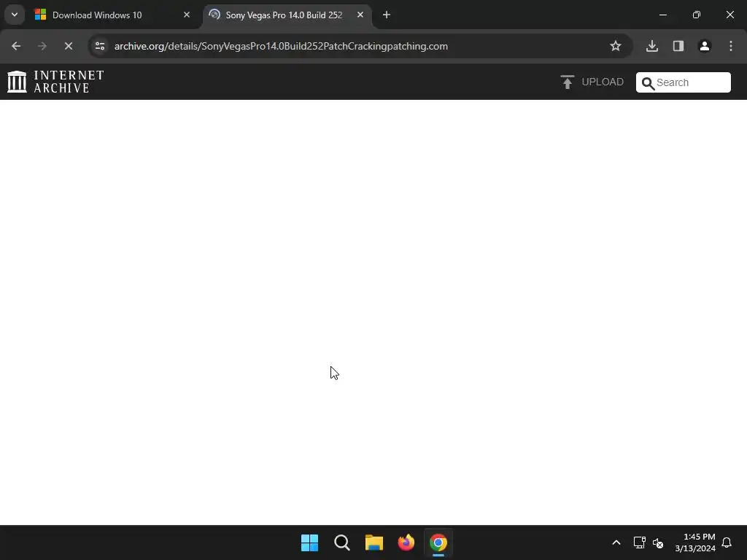Click Chrome icon in taskbar
Viewport: 747px width, 560px height.
[x=438, y=542]
